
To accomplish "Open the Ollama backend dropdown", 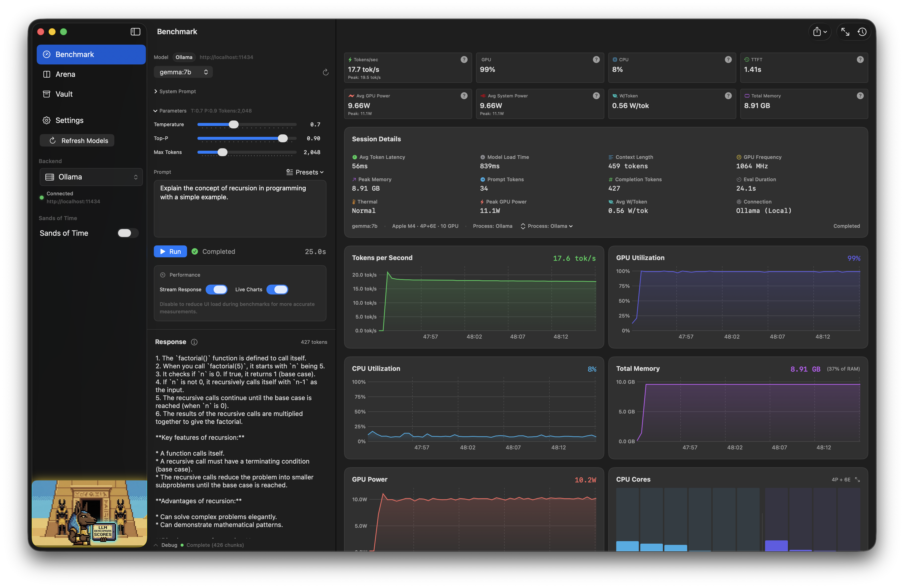I will pos(91,177).
